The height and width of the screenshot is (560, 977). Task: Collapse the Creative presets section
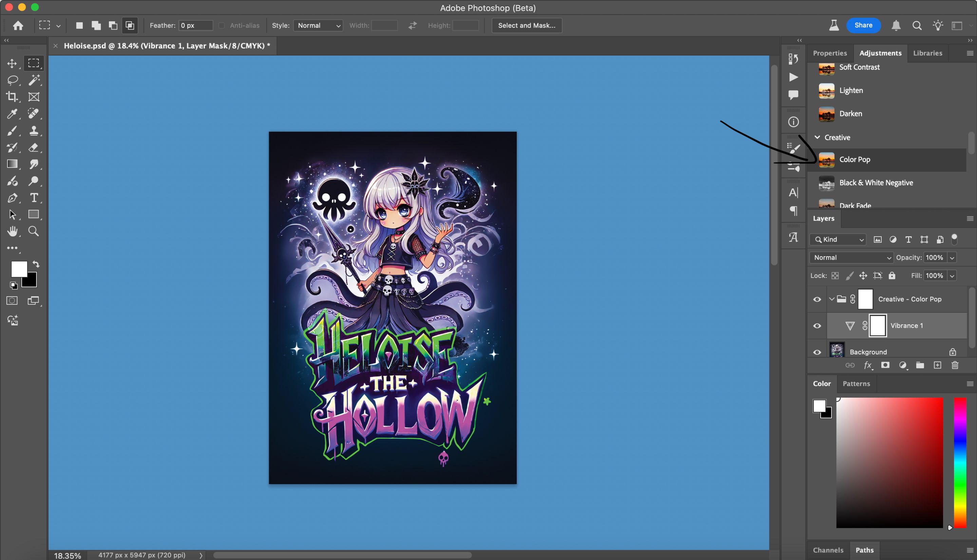817,137
